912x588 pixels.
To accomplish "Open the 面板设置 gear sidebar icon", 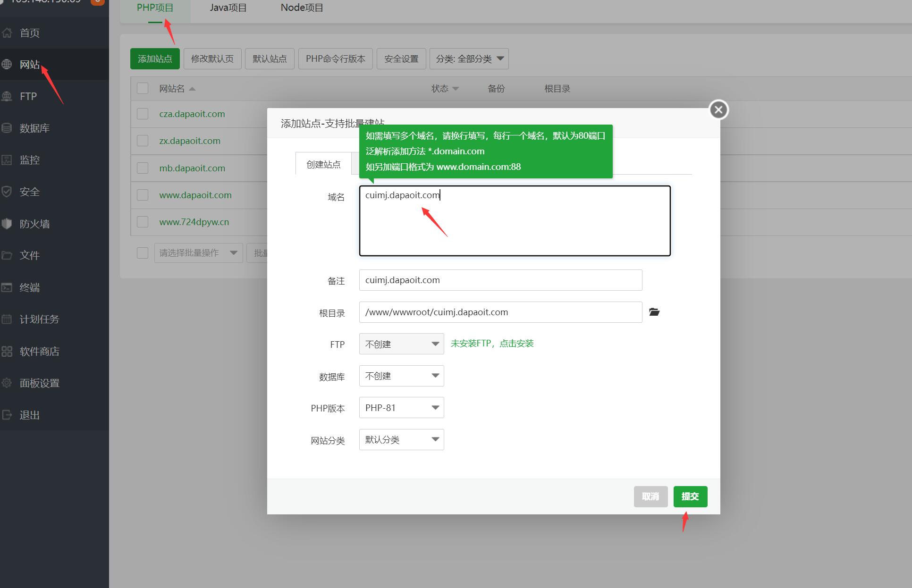I will pos(7,383).
